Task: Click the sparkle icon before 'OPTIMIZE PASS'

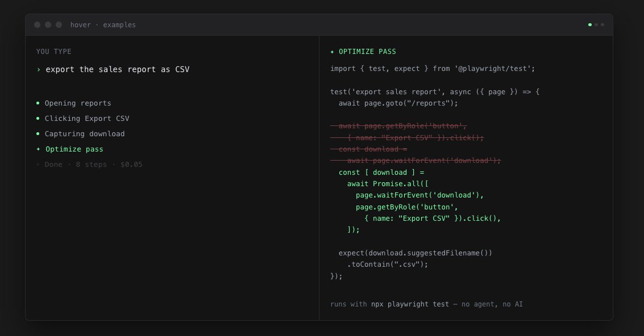Action: (x=333, y=52)
